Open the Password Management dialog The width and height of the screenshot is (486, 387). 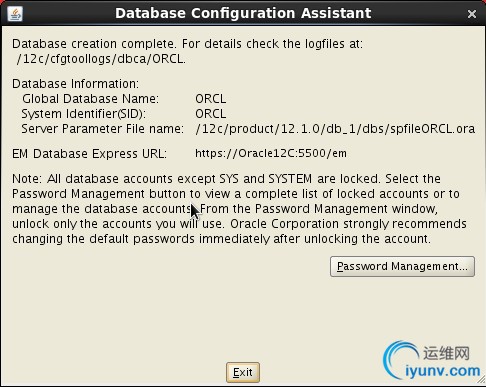coord(402,266)
